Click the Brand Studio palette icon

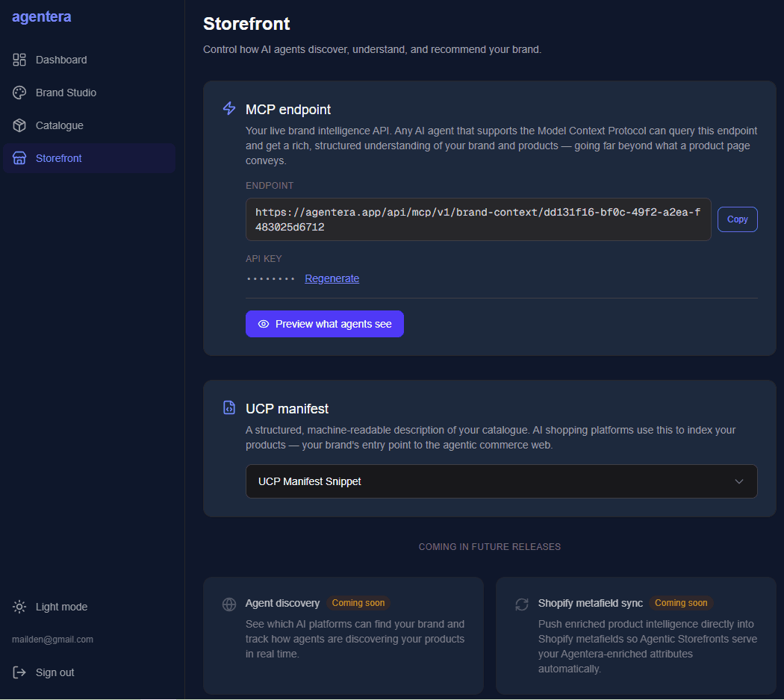(20, 93)
